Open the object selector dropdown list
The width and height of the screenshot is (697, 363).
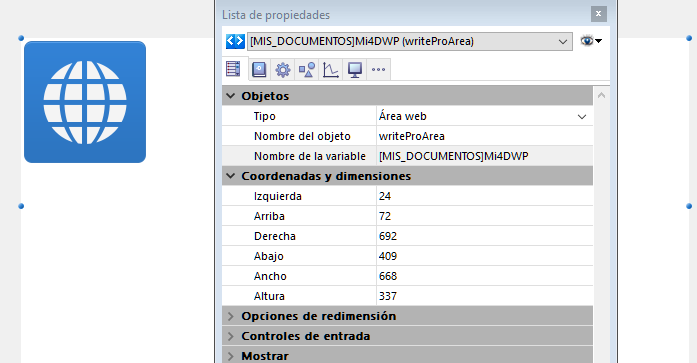tap(410, 41)
